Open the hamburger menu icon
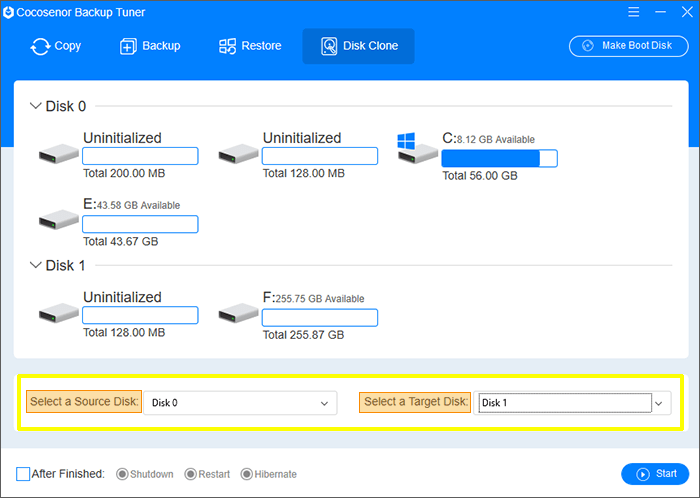The image size is (700, 498). (633, 12)
